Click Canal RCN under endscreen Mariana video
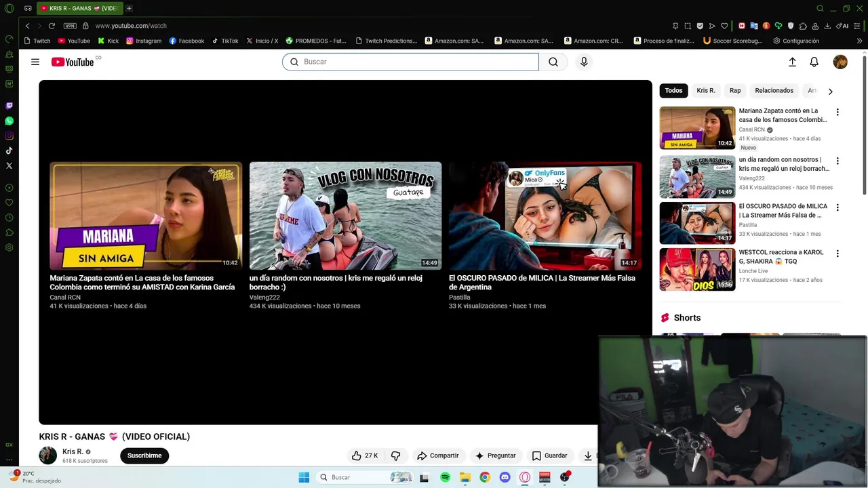Viewport: 868px width, 488px height. [x=65, y=297]
